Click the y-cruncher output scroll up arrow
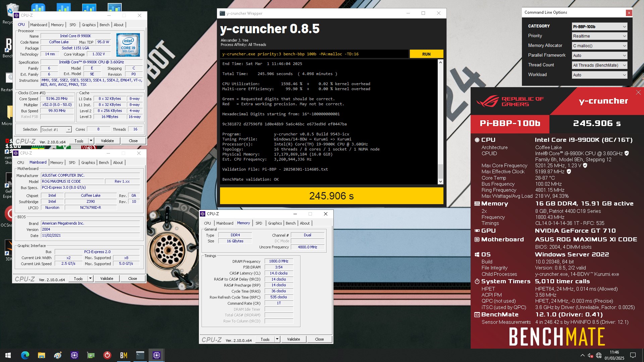644x362 pixels. point(440,62)
